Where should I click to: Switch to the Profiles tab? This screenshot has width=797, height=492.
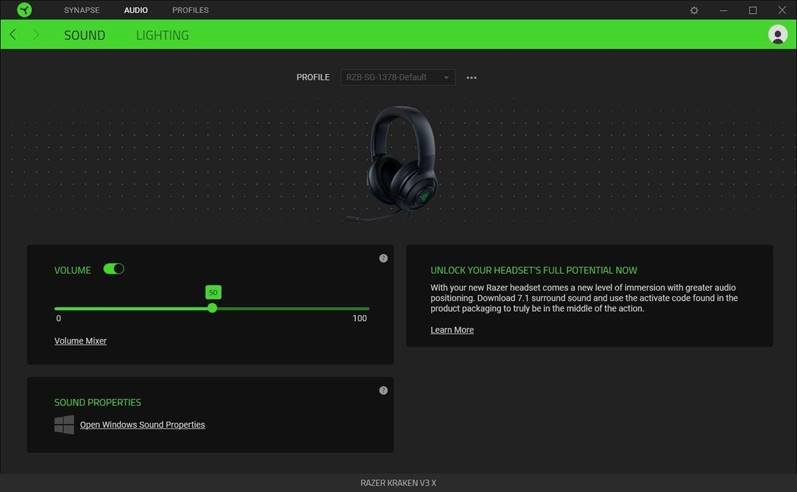[190, 10]
